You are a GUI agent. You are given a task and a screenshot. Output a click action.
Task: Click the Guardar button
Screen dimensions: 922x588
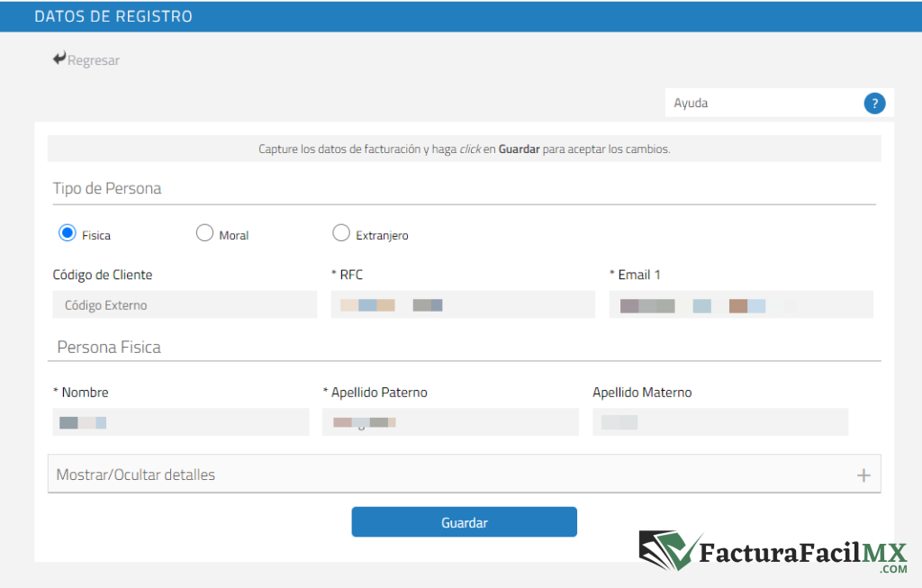pyautogui.click(x=464, y=522)
